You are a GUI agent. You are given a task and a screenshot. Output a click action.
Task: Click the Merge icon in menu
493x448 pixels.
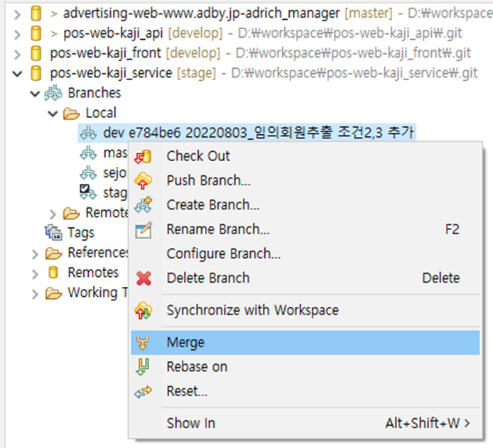142,343
